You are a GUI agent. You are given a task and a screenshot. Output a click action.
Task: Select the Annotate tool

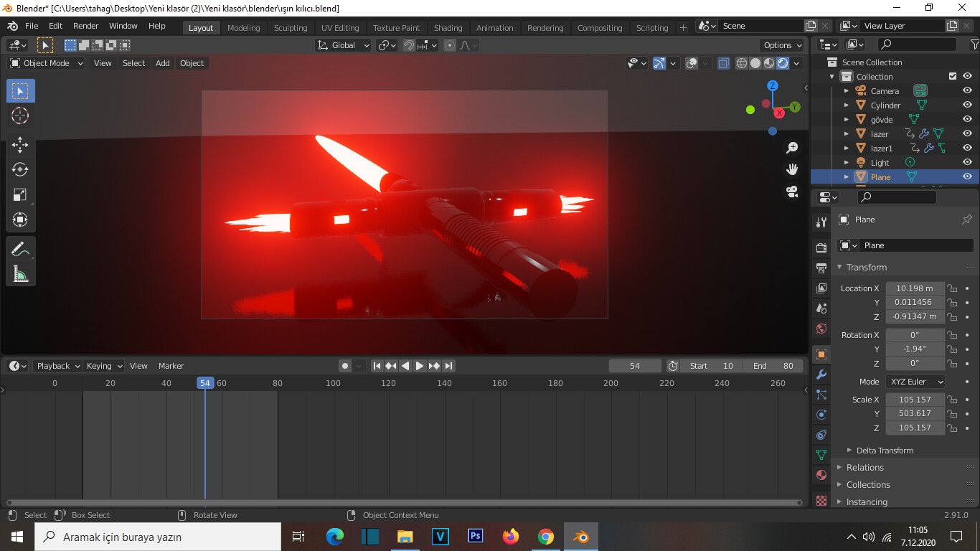[x=20, y=249]
